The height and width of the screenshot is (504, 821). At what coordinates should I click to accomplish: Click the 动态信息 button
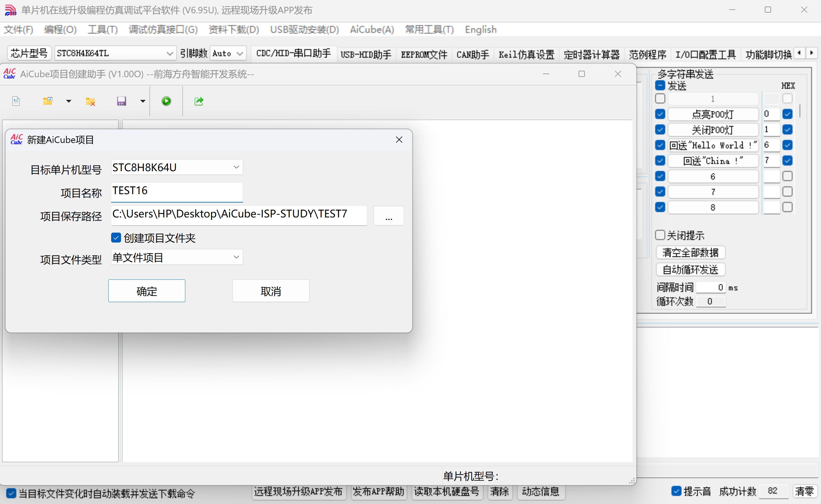[541, 491]
